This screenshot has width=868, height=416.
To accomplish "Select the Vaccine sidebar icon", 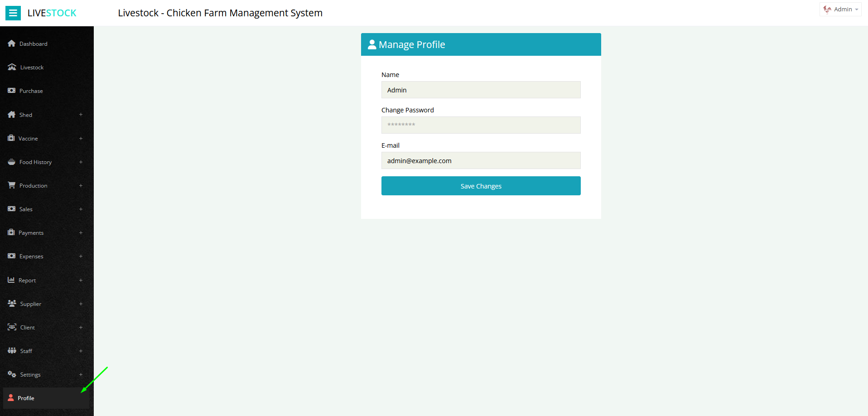I will [x=11, y=138].
